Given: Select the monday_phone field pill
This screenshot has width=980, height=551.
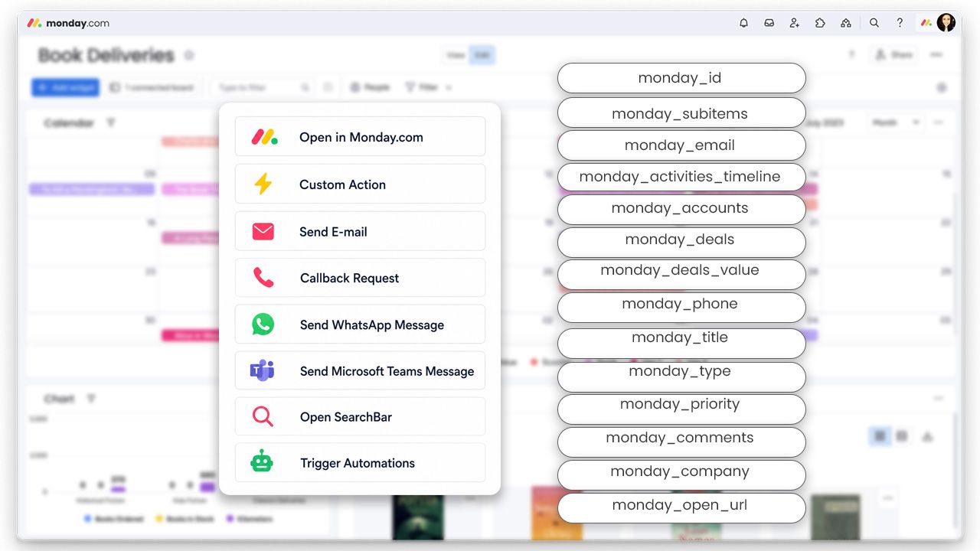Looking at the screenshot, I should click(681, 307).
